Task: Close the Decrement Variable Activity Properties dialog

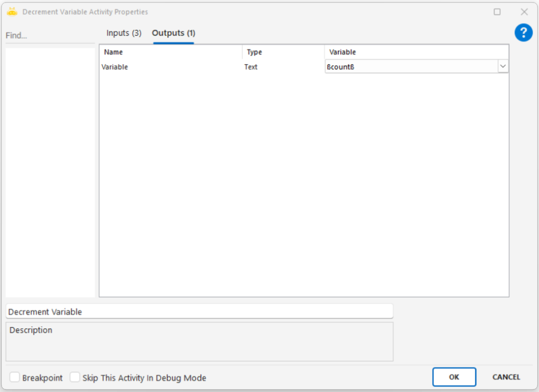Action: coord(524,12)
